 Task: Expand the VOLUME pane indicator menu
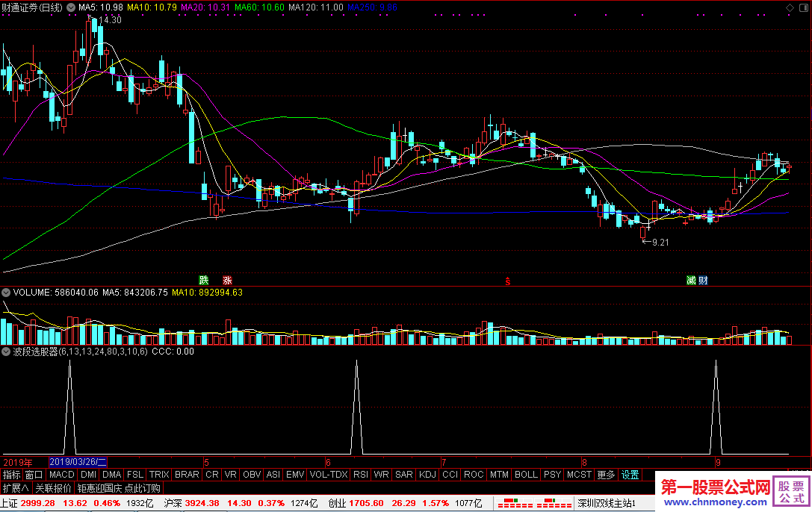6,293
